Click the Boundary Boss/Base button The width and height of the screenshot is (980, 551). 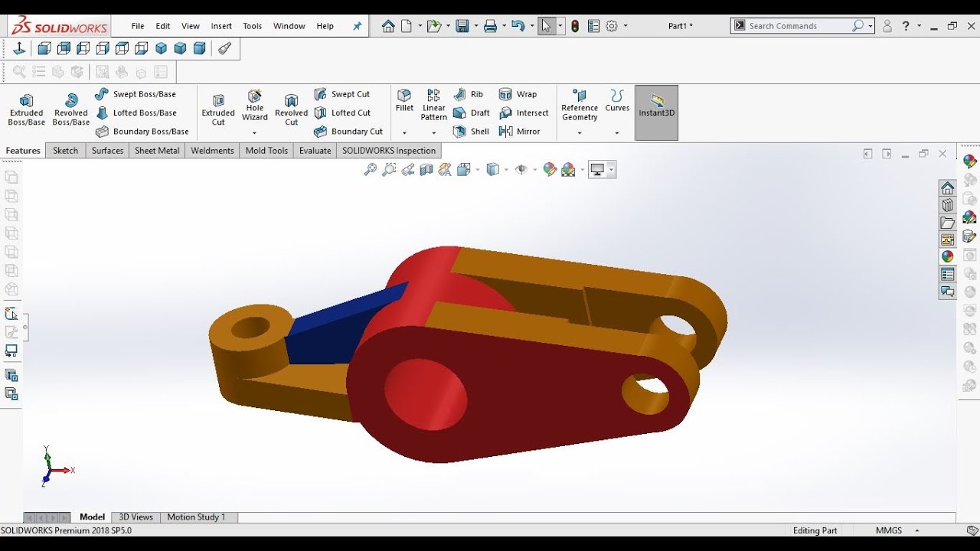[x=142, y=132]
